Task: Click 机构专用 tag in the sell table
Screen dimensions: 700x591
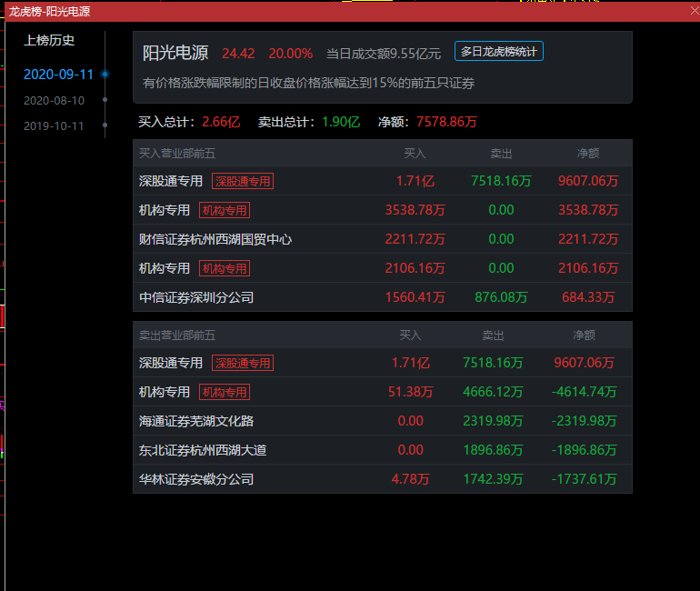Action: [x=225, y=392]
